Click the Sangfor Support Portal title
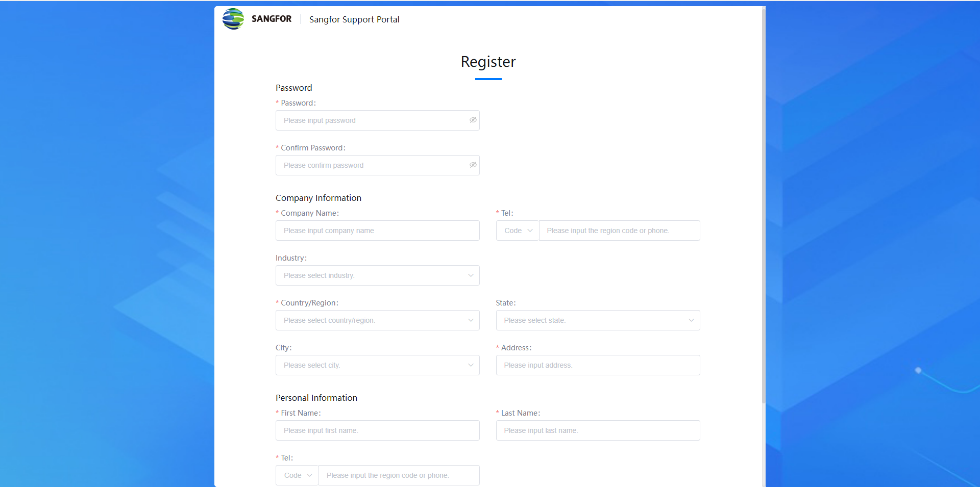The image size is (980, 487). [x=354, y=19]
